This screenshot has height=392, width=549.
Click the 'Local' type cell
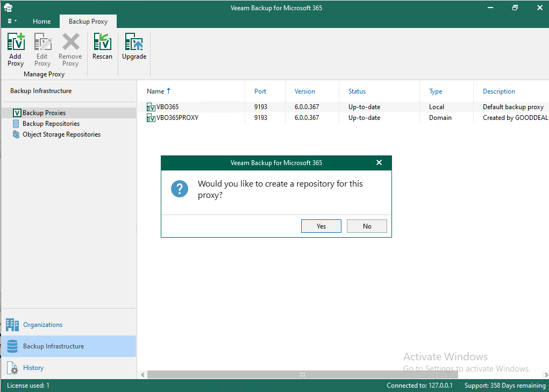(437, 107)
